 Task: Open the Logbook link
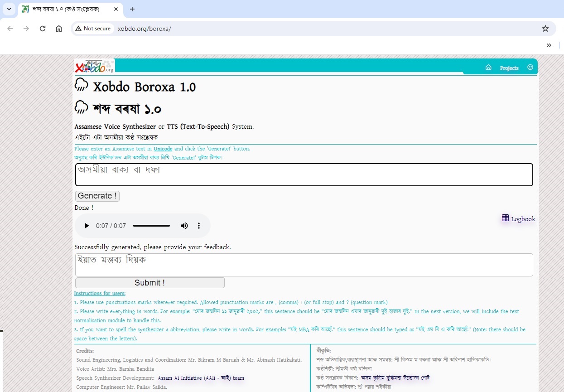tap(519, 219)
